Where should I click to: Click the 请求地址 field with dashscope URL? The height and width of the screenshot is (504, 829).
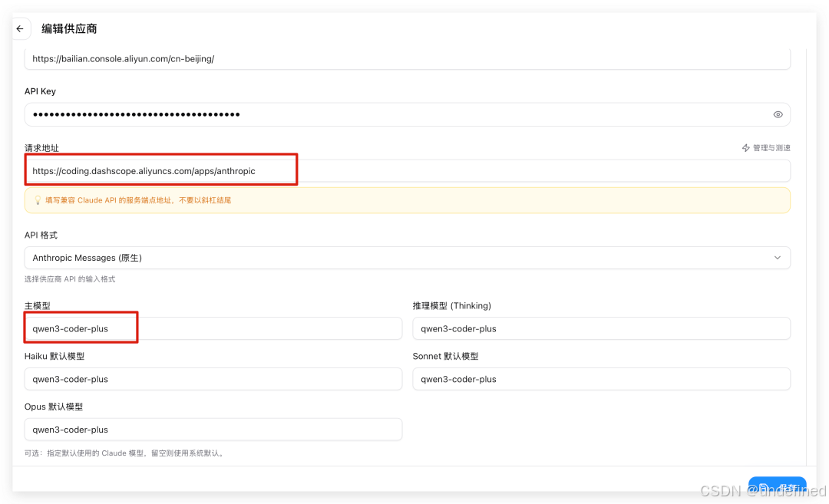(407, 171)
